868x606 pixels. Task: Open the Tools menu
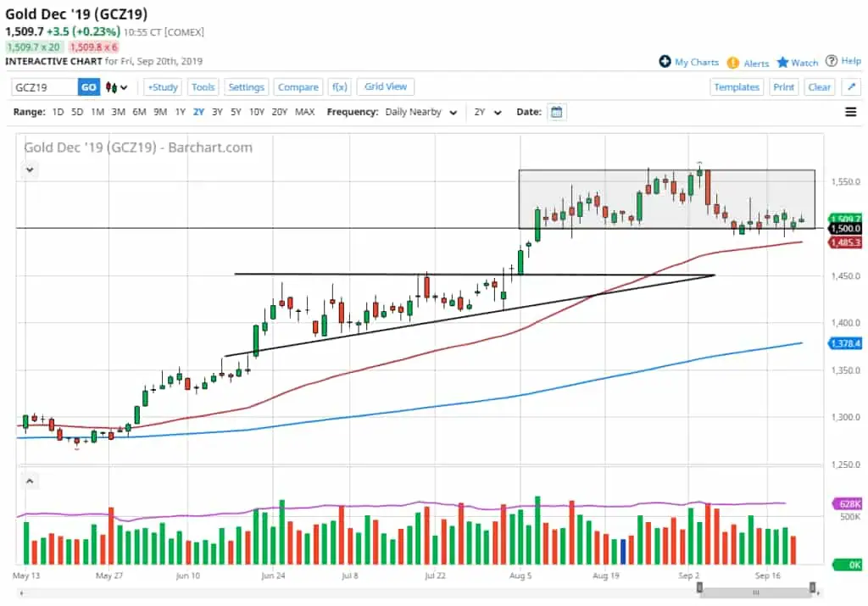(x=203, y=86)
